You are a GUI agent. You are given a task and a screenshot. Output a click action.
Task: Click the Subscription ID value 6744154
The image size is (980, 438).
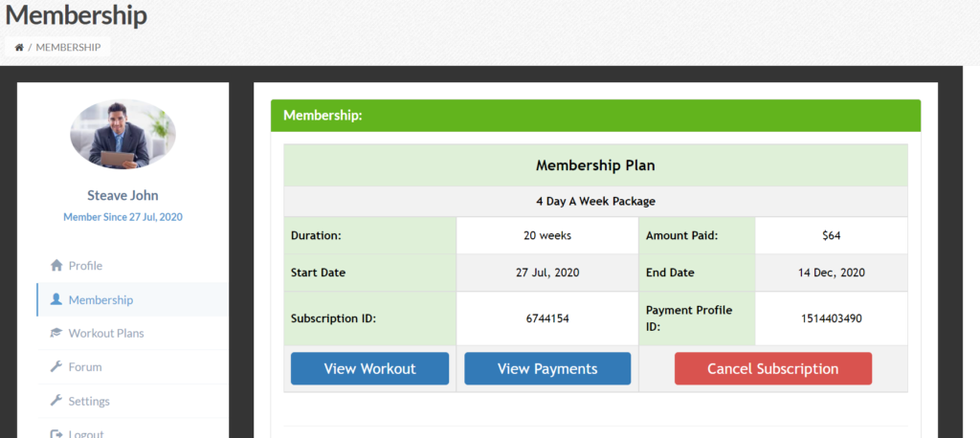pyautogui.click(x=547, y=318)
